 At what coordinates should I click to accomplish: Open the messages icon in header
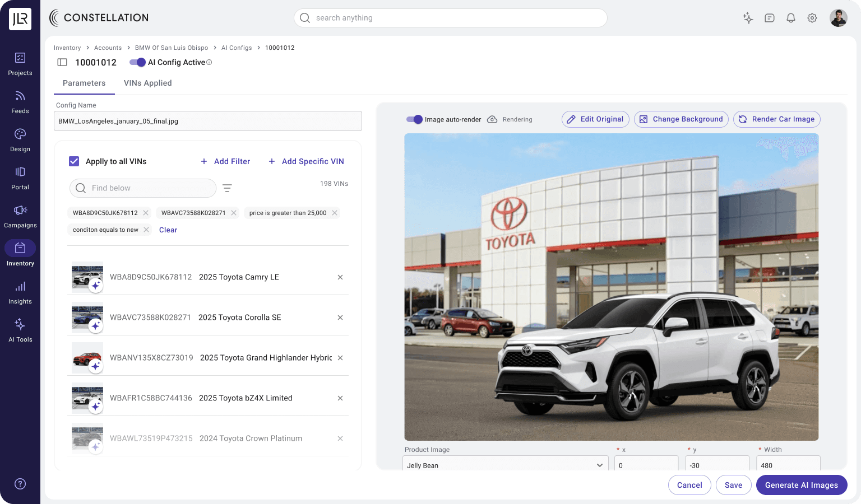pyautogui.click(x=770, y=18)
